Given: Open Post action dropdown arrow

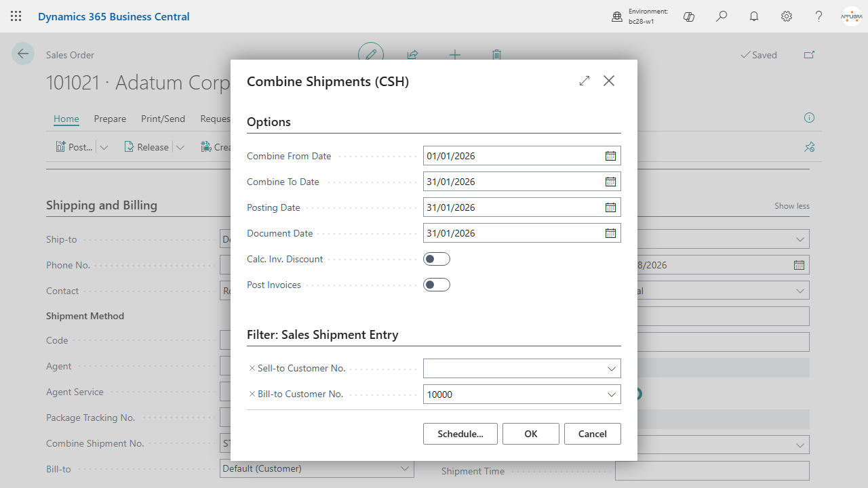Looking at the screenshot, I should coord(104,147).
